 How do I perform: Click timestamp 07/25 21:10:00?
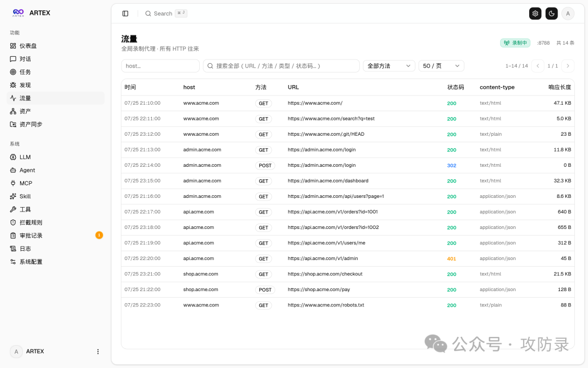[143, 103]
